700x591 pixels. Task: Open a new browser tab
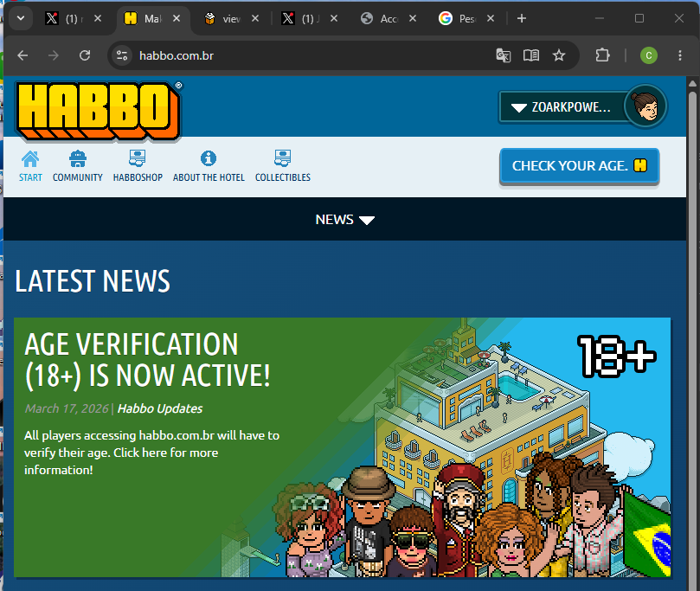point(522,18)
